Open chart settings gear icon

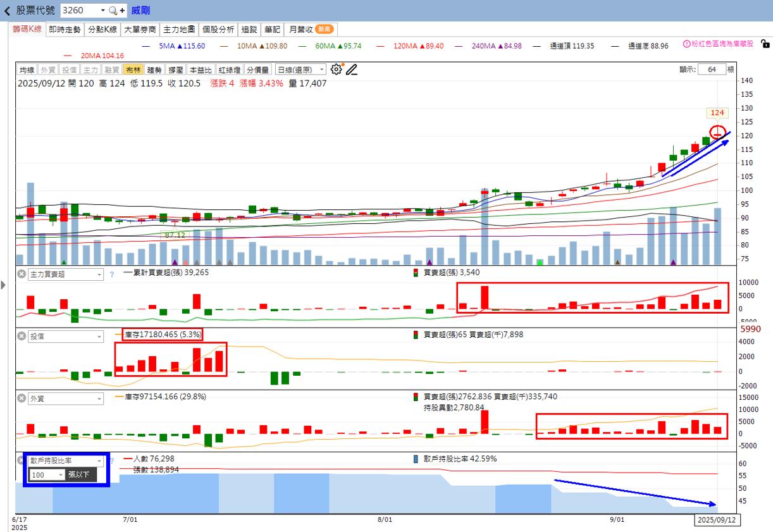pyautogui.click(x=337, y=70)
